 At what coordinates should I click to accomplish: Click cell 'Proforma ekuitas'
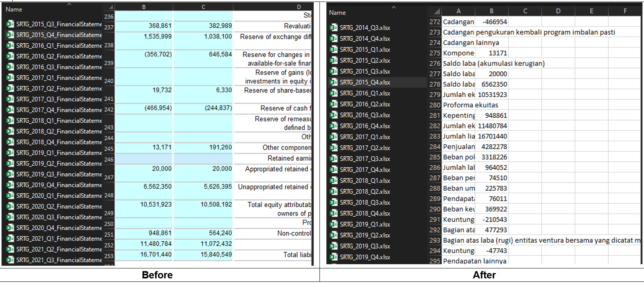click(x=470, y=105)
